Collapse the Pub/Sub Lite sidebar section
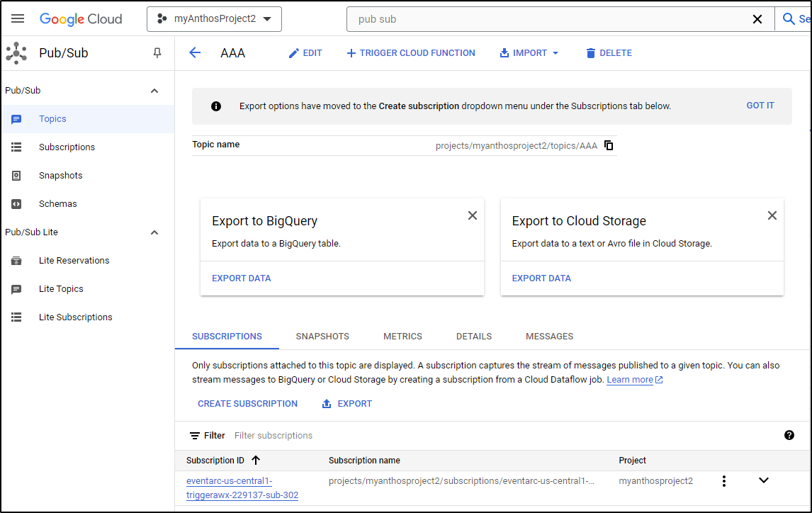Viewport: 812px width, 513px height. tap(154, 232)
